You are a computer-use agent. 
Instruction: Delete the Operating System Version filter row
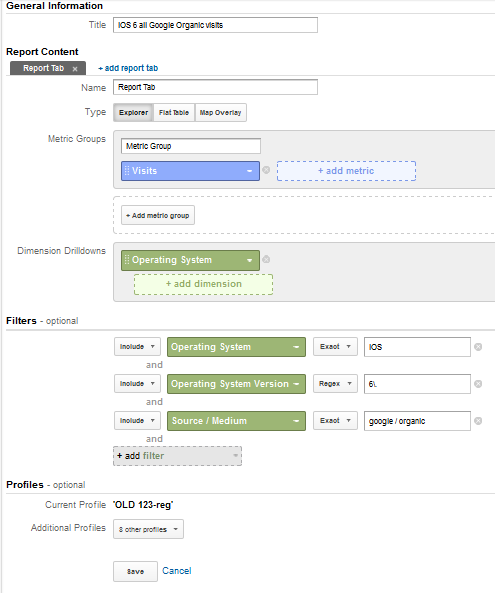(478, 384)
